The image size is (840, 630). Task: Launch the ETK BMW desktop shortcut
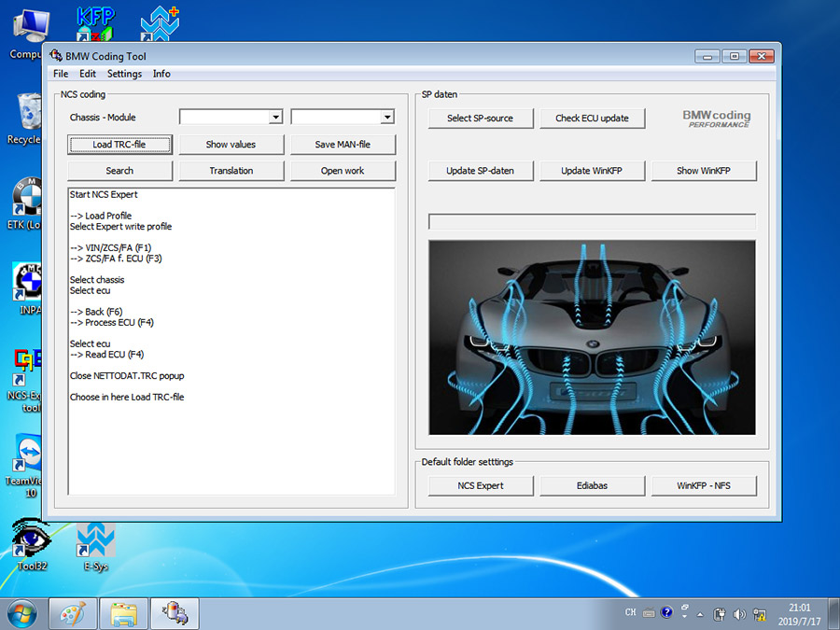[x=25, y=203]
